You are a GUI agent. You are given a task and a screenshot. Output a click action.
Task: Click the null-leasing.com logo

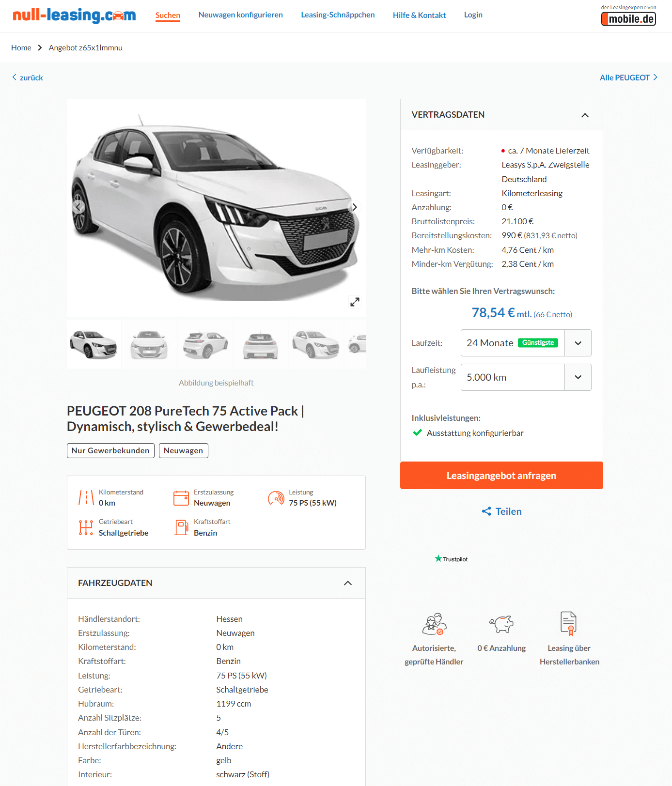coord(74,15)
